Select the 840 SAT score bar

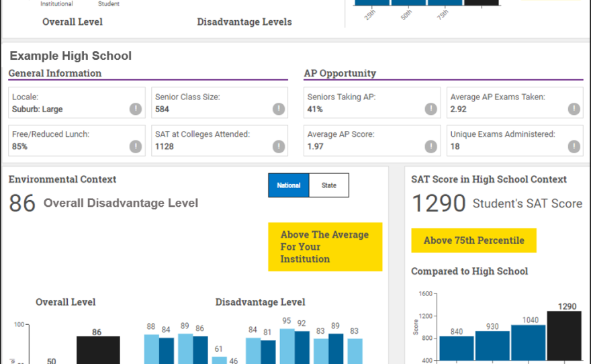[x=457, y=348]
